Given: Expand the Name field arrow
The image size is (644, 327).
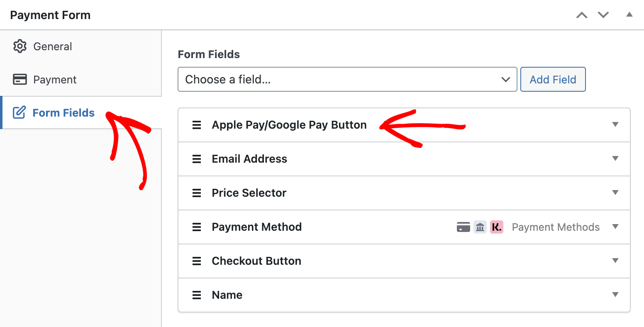Looking at the screenshot, I should (615, 295).
